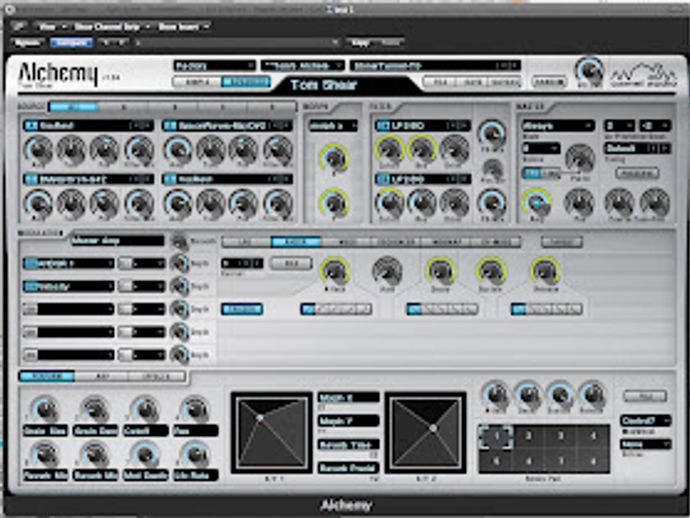Click the Morph Y label field
The height and width of the screenshot is (518, 690).
click(349, 421)
